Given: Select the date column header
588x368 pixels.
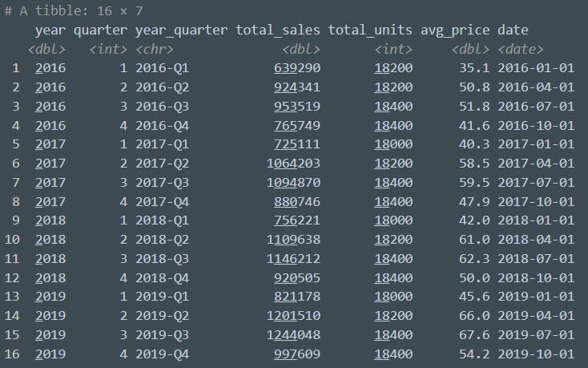Looking at the screenshot, I should coord(513,30).
